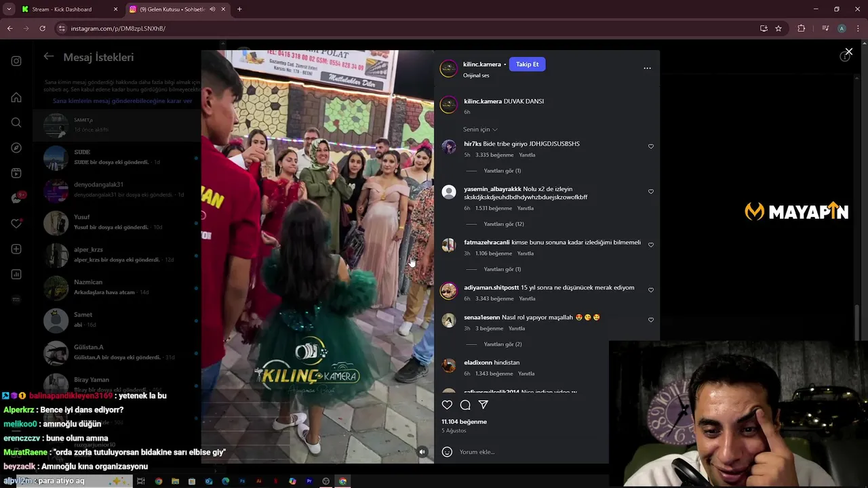
Task: Open OBS Studio from the taskbar
Action: (326, 481)
